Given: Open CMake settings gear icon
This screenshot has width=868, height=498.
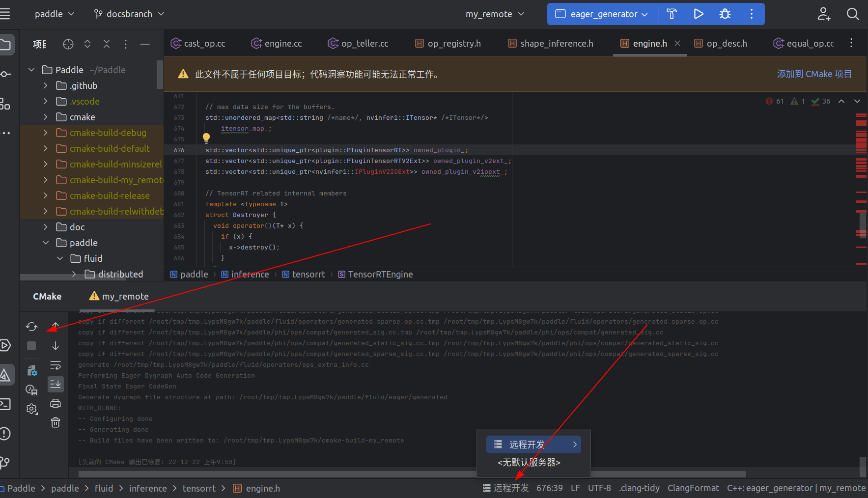Looking at the screenshot, I should point(32,409).
